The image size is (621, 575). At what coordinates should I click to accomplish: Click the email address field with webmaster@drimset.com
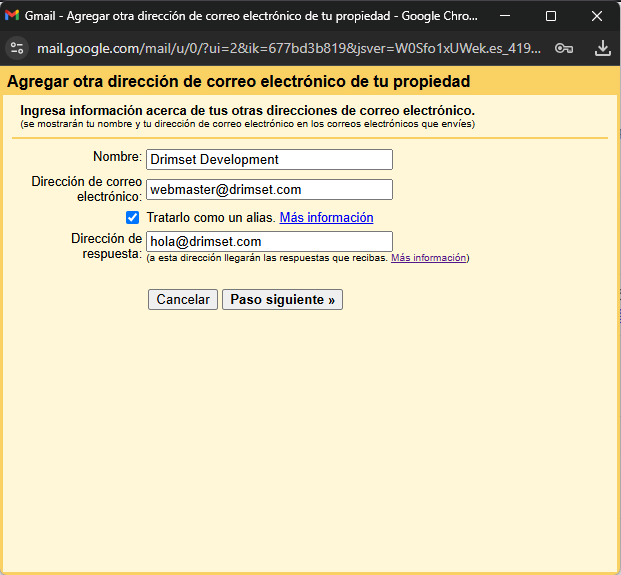click(x=269, y=190)
